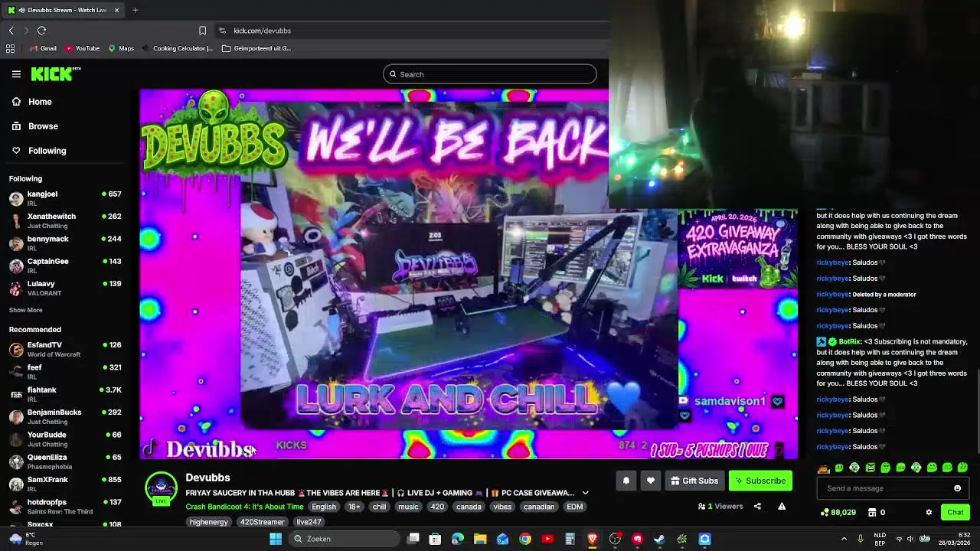Click channel points balance 88,029
Viewport: 980px width, 551px height.
pyautogui.click(x=838, y=513)
